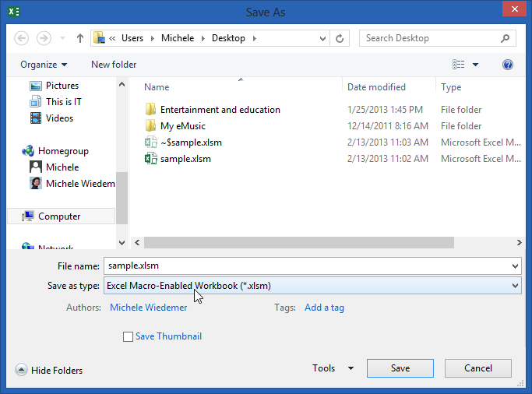This screenshot has height=394, width=532.
Task: Click the search magnifier icon
Action: (x=506, y=38)
